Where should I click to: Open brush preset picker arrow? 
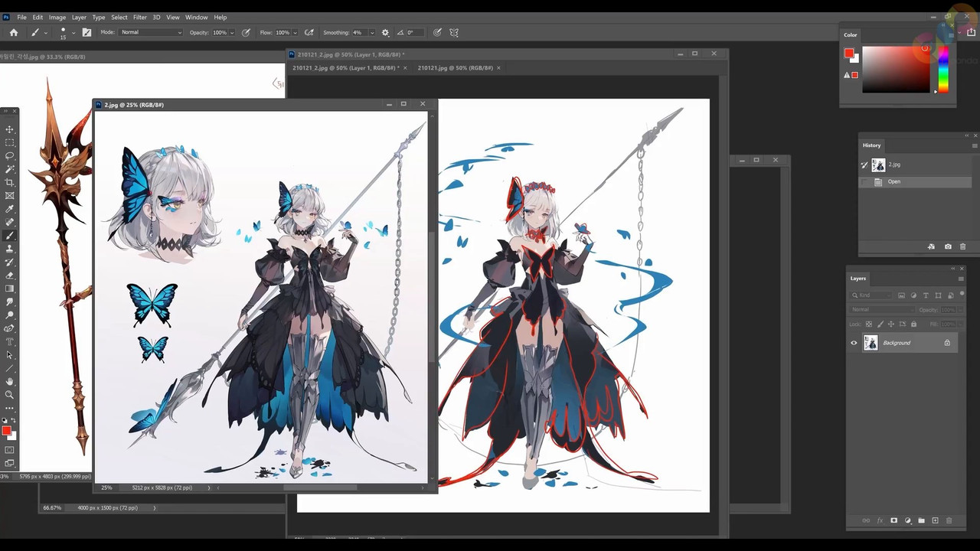[73, 32]
